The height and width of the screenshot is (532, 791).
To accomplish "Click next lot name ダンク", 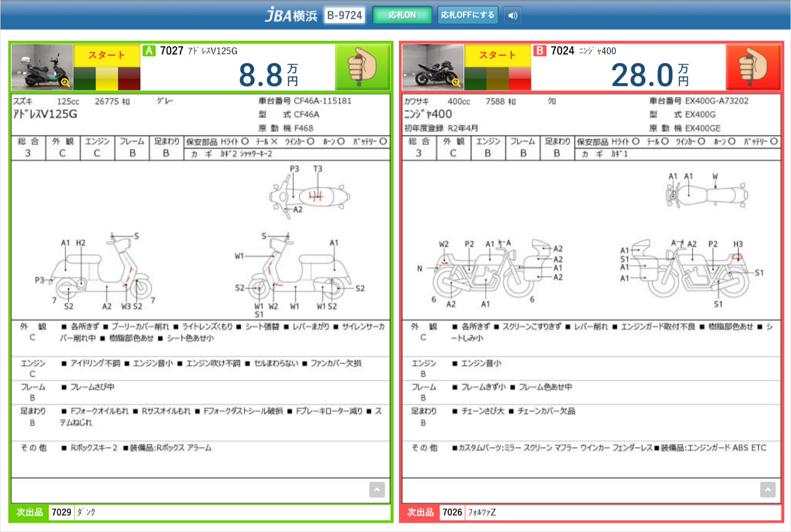I will [86, 512].
